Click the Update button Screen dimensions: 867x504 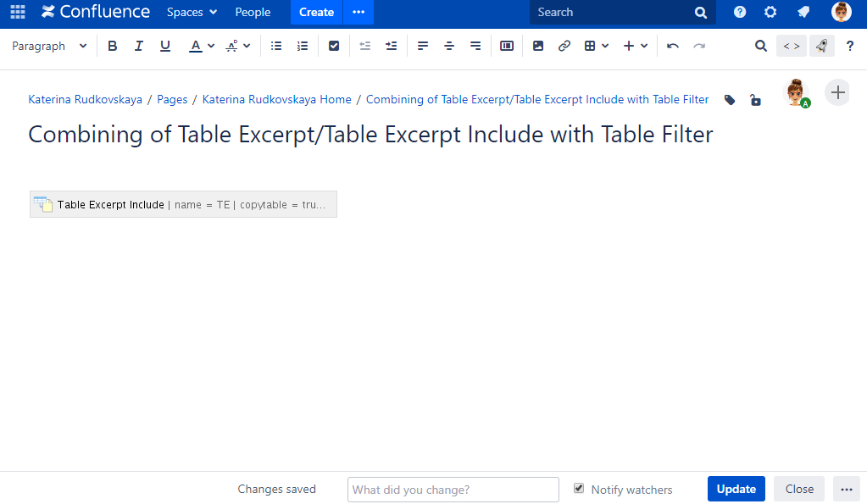click(736, 489)
